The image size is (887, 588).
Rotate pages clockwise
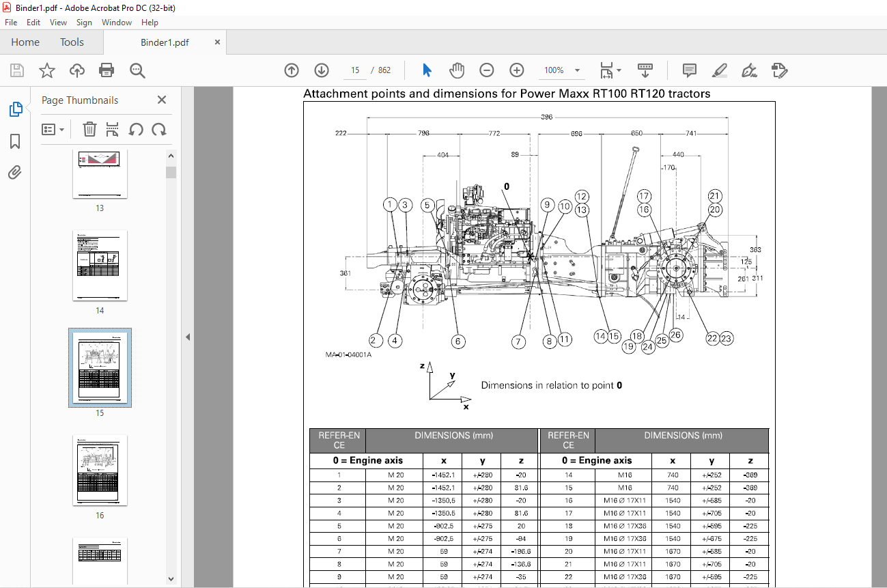[x=159, y=129]
